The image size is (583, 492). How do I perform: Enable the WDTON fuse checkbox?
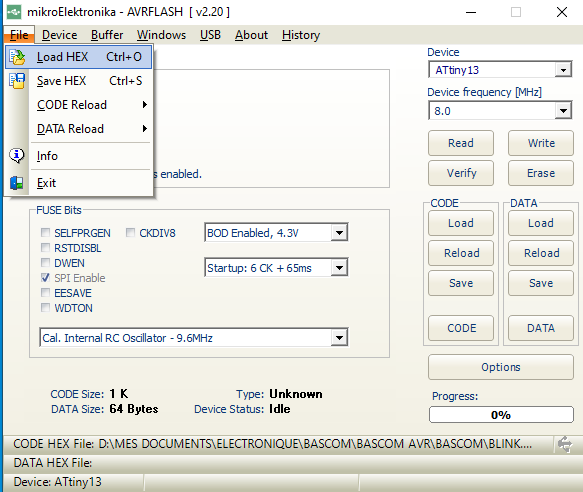point(45,308)
